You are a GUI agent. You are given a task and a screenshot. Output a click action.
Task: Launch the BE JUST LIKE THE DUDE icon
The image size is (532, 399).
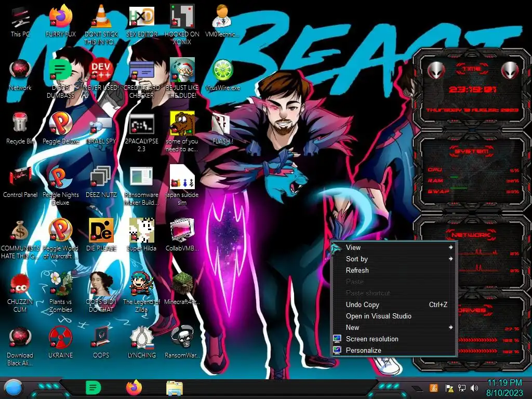coord(182,78)
